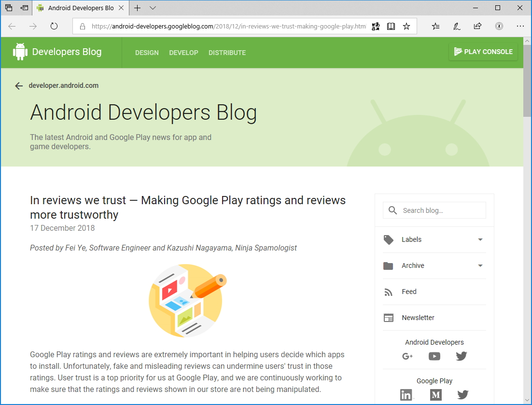The height and width of the screenshot is (405, 532).
Task: Open the blog Feed via RSS icon
Action: point(389,292)
